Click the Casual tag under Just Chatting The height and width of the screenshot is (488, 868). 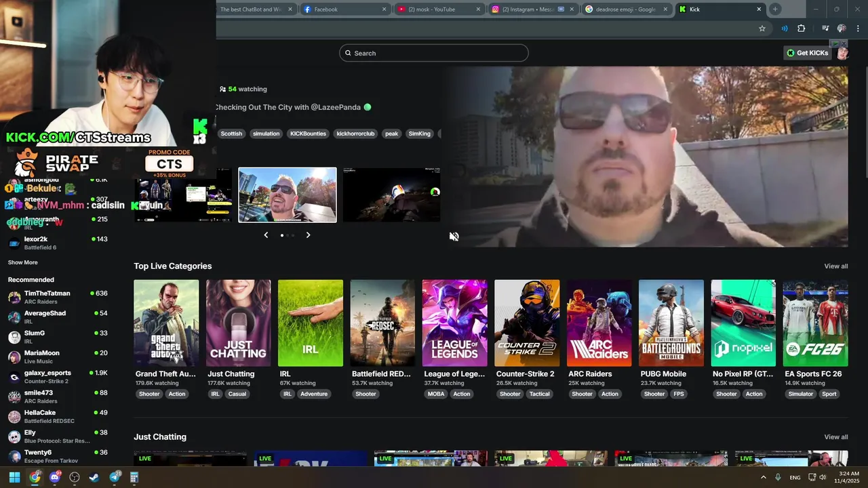237,394
